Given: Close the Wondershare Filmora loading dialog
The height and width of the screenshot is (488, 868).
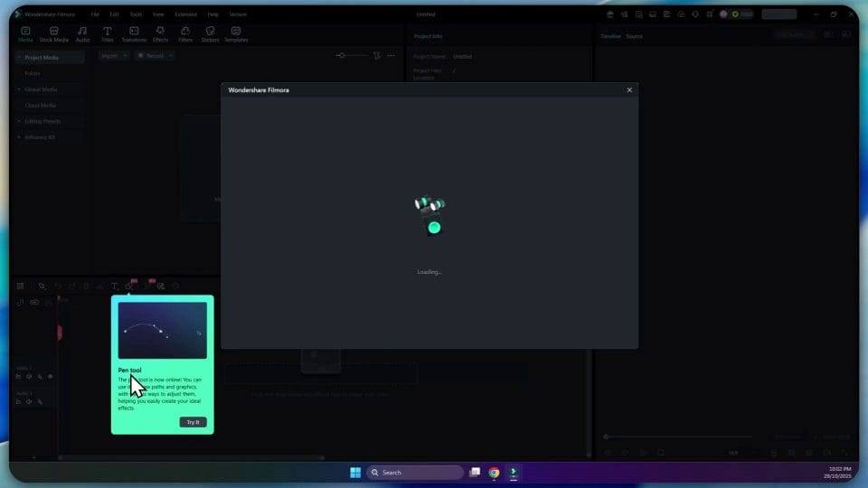Looking at the screenshot, I should 629,89.
